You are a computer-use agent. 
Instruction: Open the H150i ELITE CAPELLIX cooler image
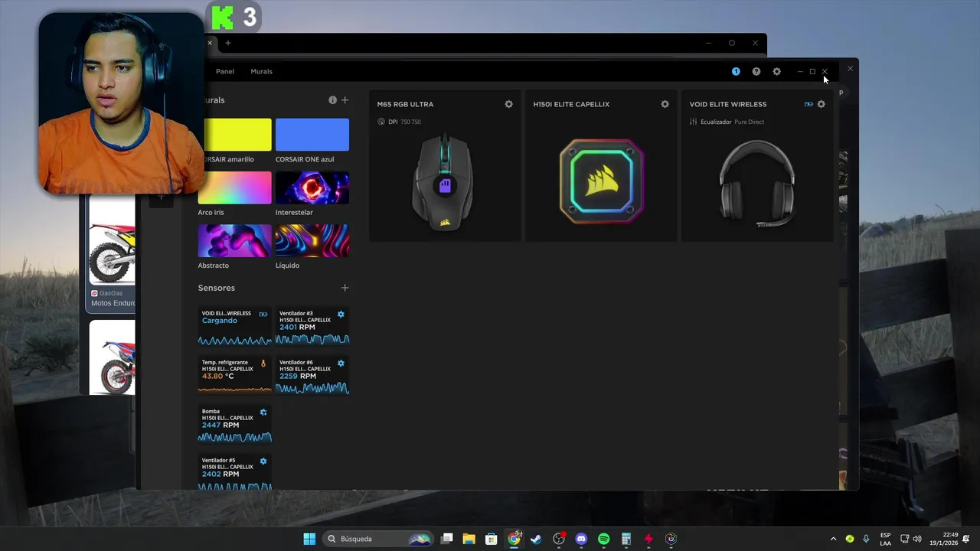[601, 181]
